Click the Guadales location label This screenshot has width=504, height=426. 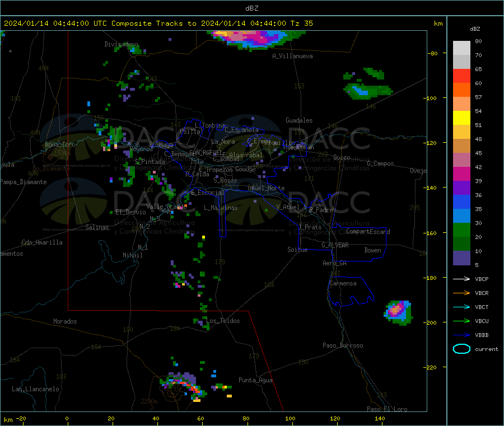point(299,120)
